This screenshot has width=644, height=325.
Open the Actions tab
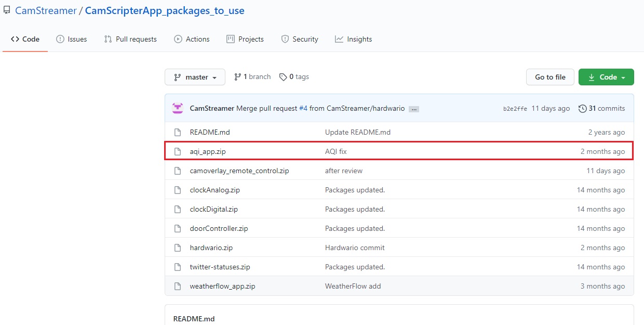(x=192, y=39)
